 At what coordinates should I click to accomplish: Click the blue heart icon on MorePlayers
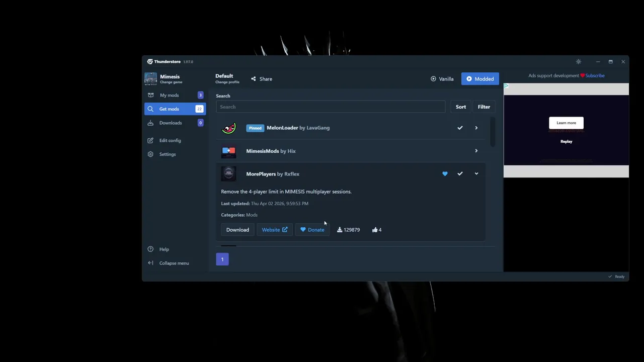(445, 174)
